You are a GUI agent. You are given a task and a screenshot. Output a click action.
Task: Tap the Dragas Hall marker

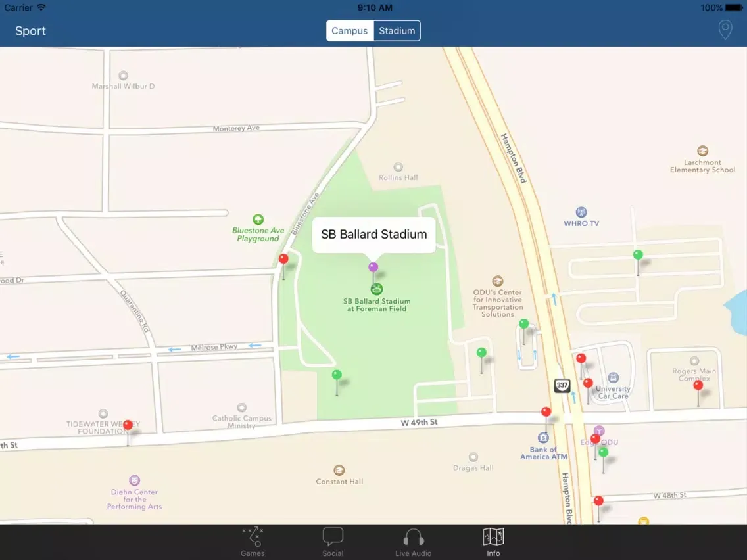(473, 457)
